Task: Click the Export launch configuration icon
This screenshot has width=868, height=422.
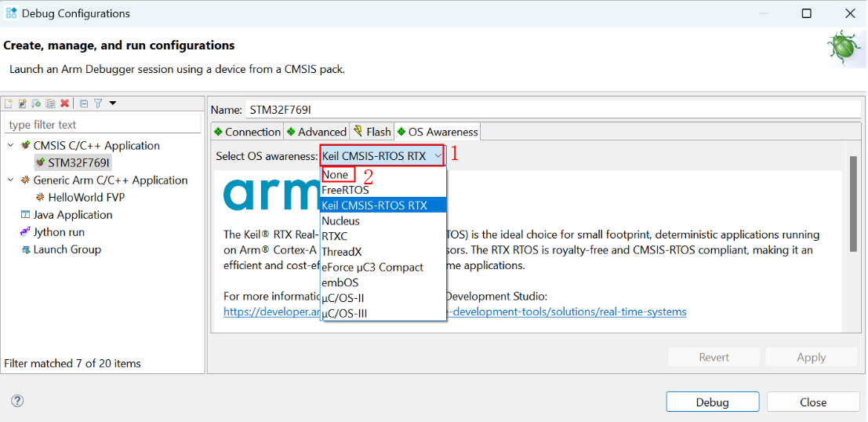Action: [x=37, y=104]
